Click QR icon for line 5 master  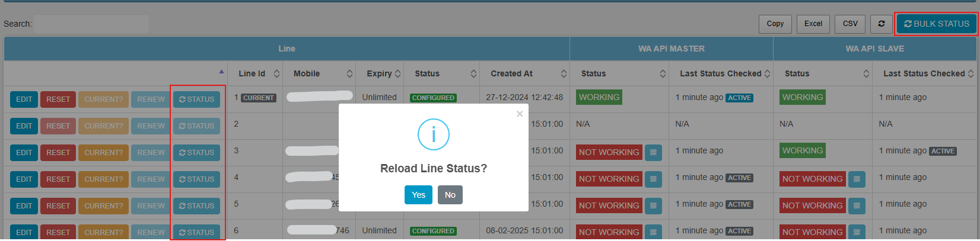point(653,205)
